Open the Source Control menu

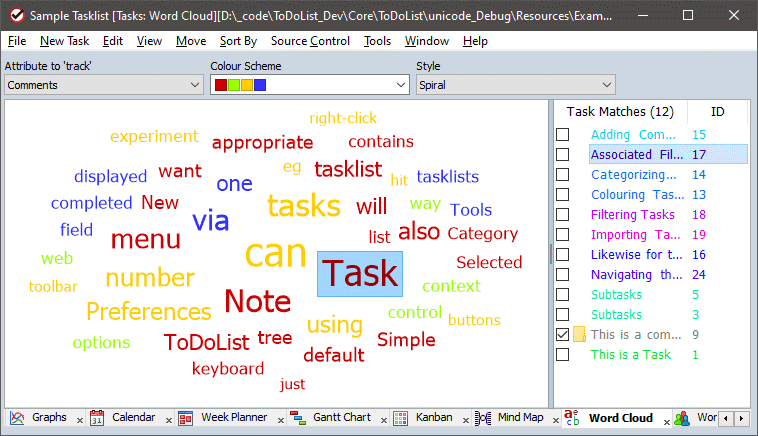click(310, 41)
